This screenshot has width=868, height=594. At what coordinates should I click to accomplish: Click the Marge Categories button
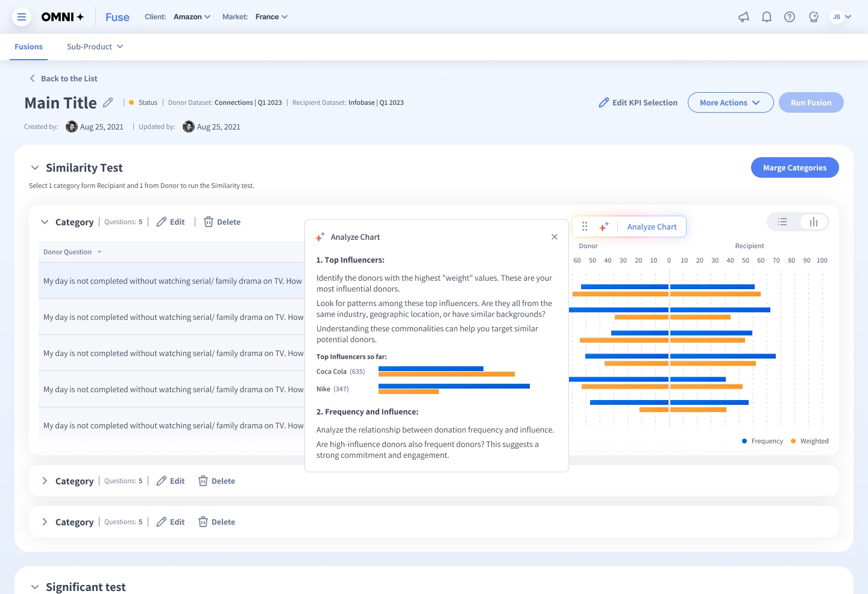[794, 167]
